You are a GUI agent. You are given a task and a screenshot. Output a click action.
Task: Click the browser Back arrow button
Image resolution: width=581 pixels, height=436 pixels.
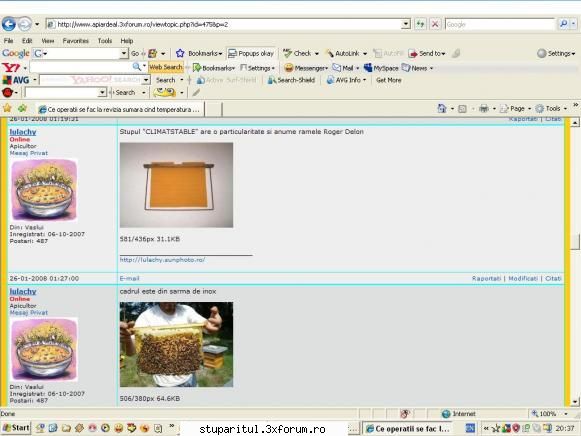tap(9, 24)
